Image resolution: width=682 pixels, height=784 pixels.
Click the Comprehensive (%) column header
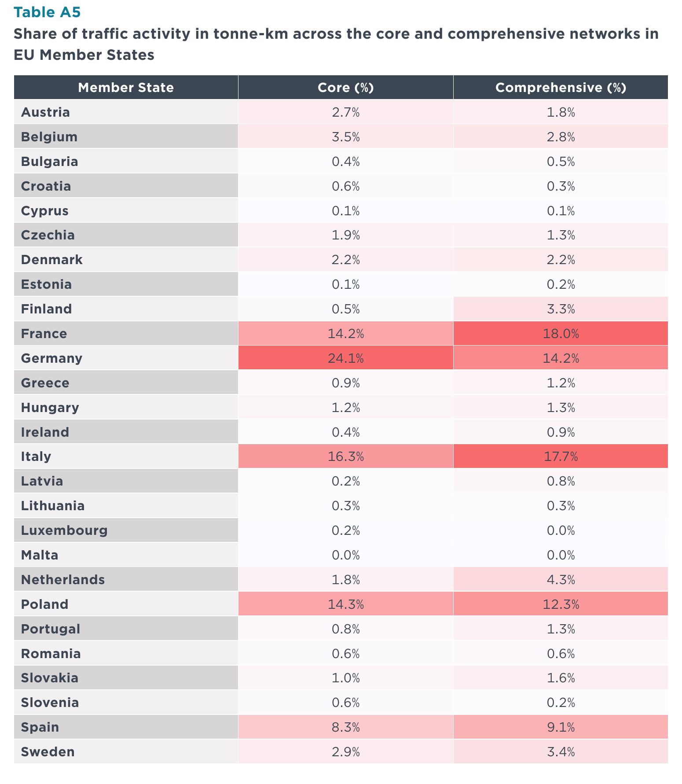click(x=561, y=87)
